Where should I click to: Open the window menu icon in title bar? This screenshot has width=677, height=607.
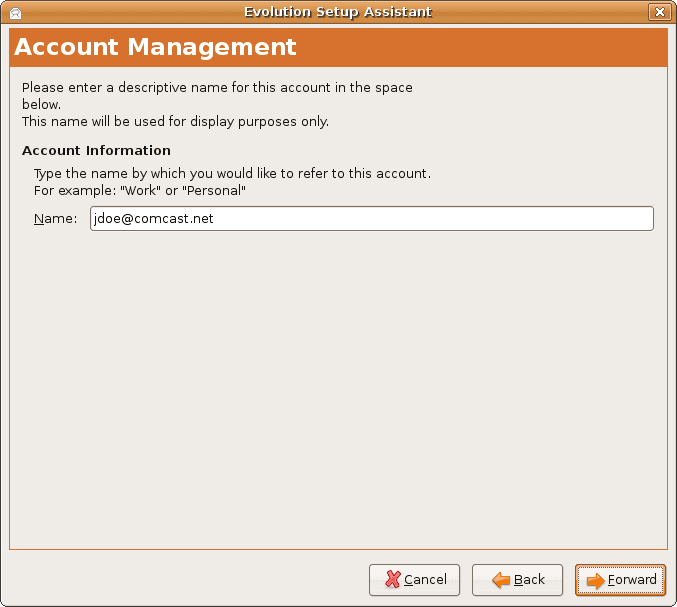point(14,12)
